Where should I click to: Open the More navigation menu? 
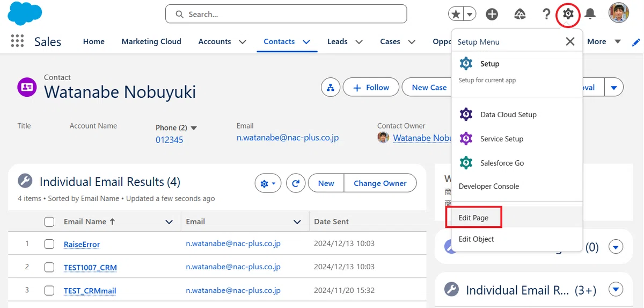(x=604, y=41)
